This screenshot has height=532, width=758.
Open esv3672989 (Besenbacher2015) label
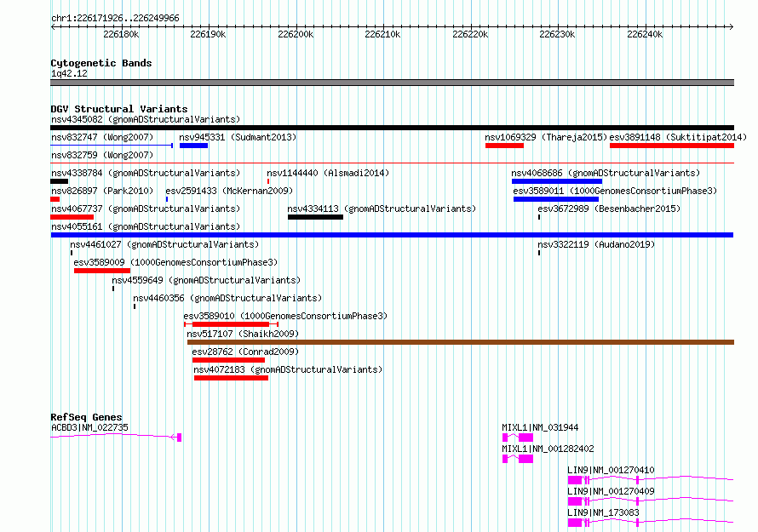click(x=609, y=209)
